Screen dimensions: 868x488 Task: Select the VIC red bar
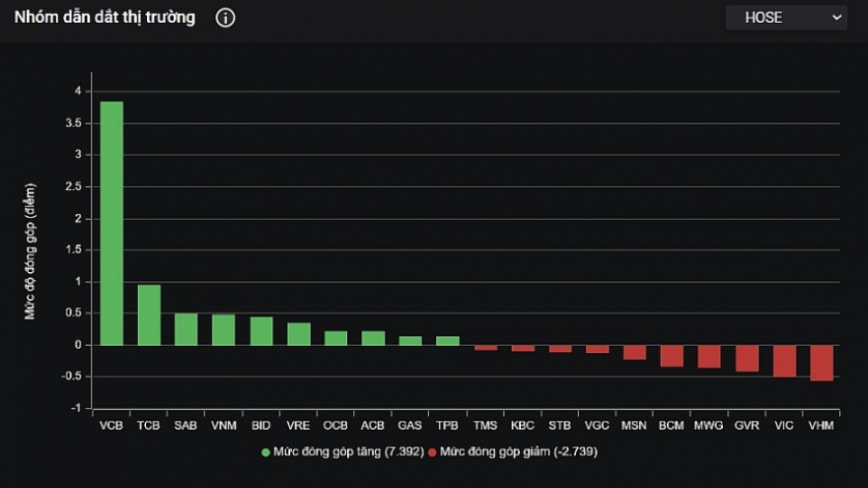[784, 361]
